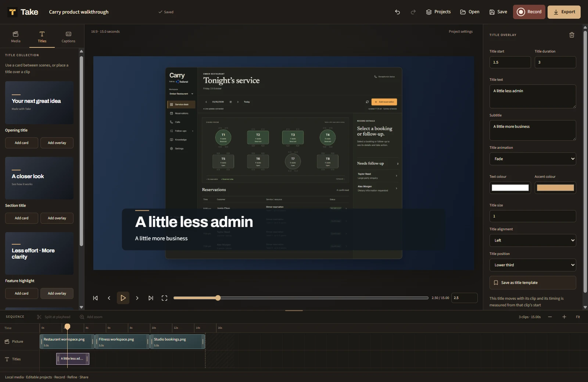Pick the accent colour swatch
588x382 pixels.
pyautogui.click(x=555, y=188)
